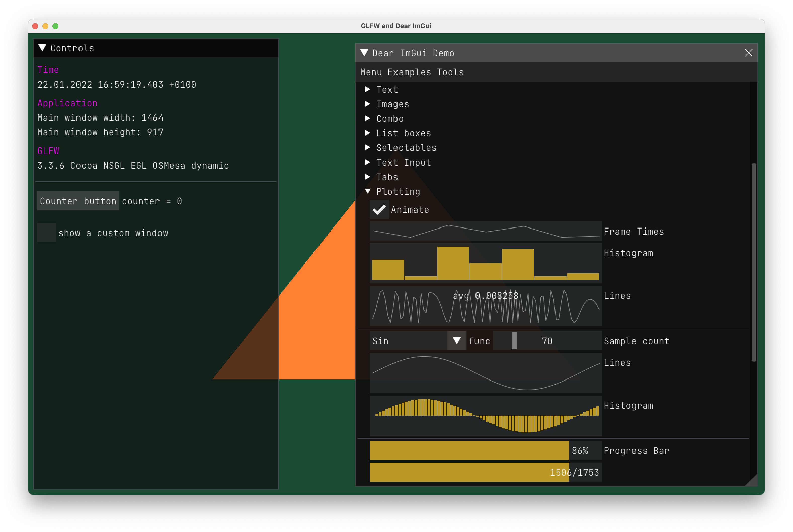Click the Time heading in Controls

48,70
